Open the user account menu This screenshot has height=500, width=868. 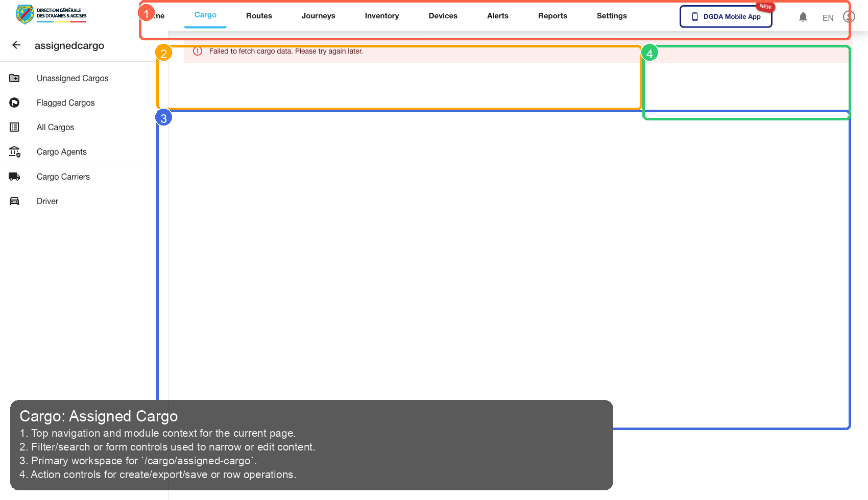point(849,16)
